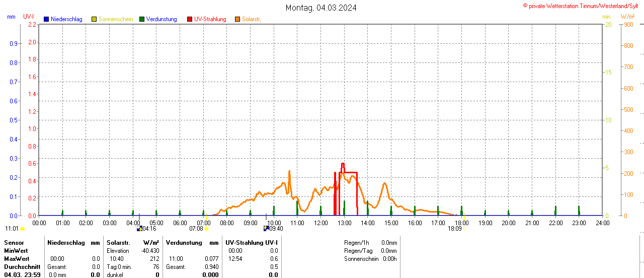
Task: Click the 12:00 time axis label
Action: click(x=320, y=223)
